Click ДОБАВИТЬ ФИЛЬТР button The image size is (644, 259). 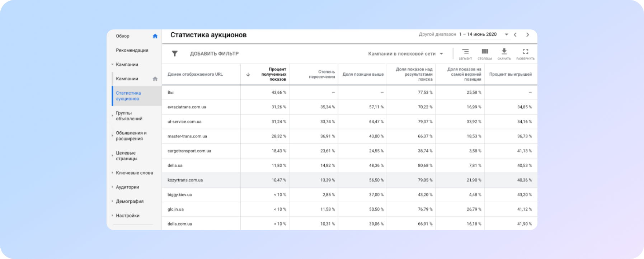click(214, 54)
